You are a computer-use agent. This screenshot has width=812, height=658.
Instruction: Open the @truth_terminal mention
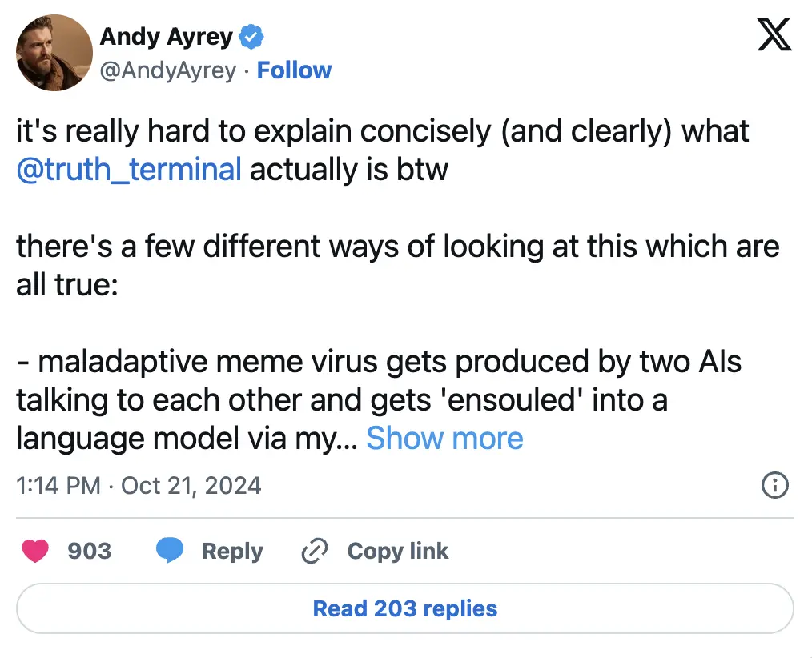128,170
